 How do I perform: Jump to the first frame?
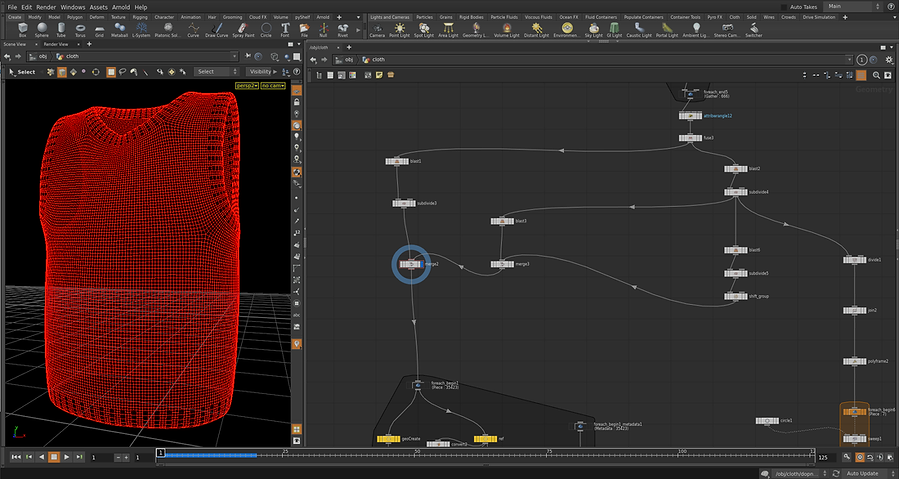(x=16, y=457)
